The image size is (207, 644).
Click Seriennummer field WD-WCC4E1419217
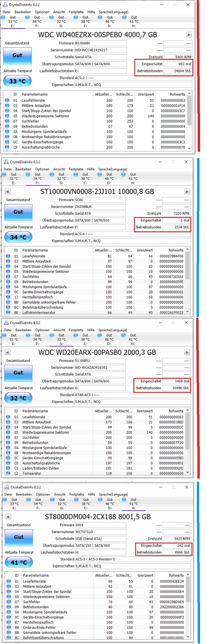(100, 50)
